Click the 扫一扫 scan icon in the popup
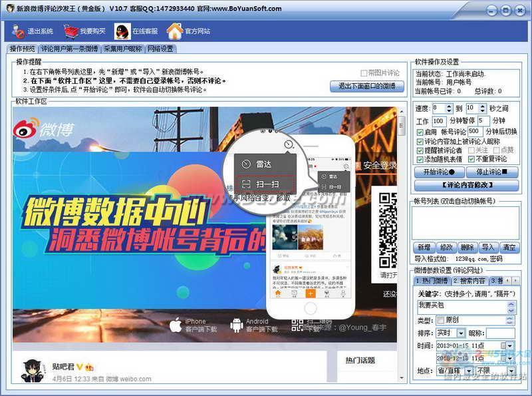Viewport: 532px width, 396px height. click(x=245, y=184)
